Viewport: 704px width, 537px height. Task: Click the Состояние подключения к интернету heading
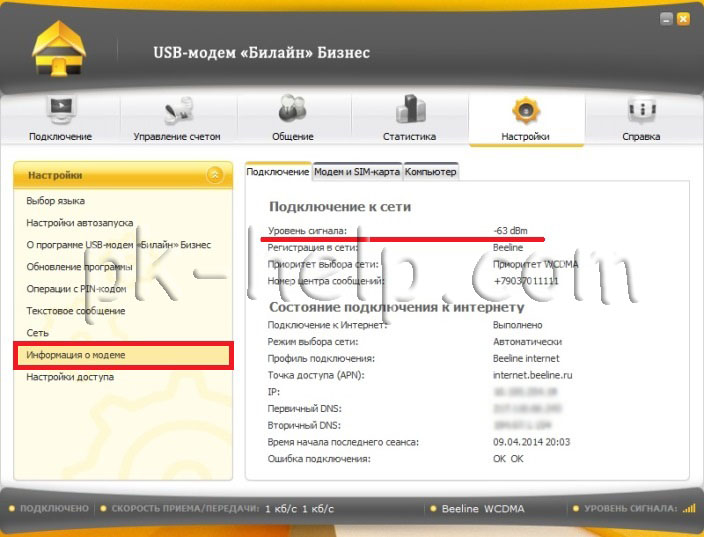[396, 307]
